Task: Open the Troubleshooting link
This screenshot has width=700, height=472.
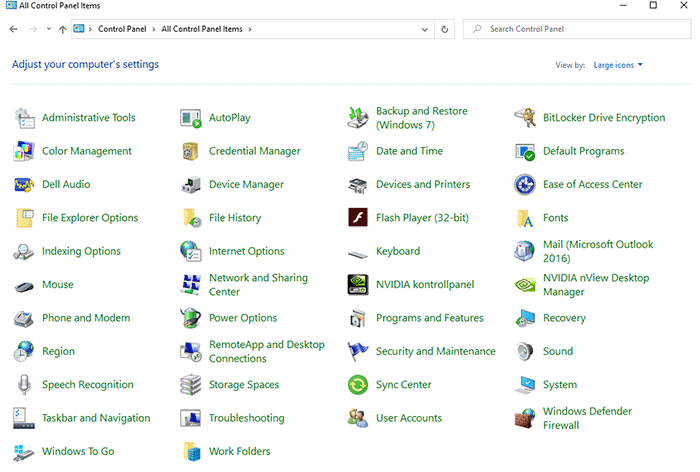Action: [246, 418]
